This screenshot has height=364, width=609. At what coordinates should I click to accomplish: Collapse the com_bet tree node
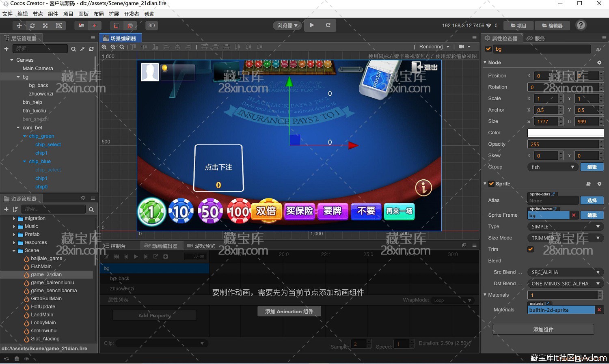click(x=18, y=128)
